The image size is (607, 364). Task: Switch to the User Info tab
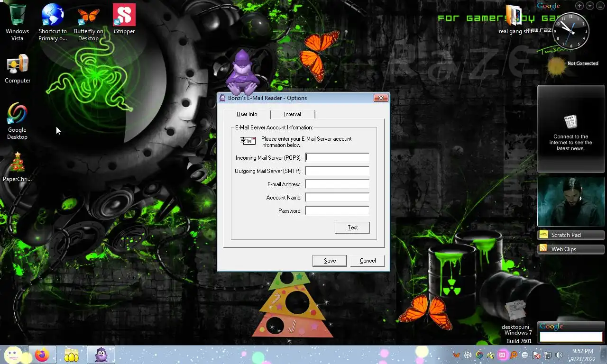point(247,114)
